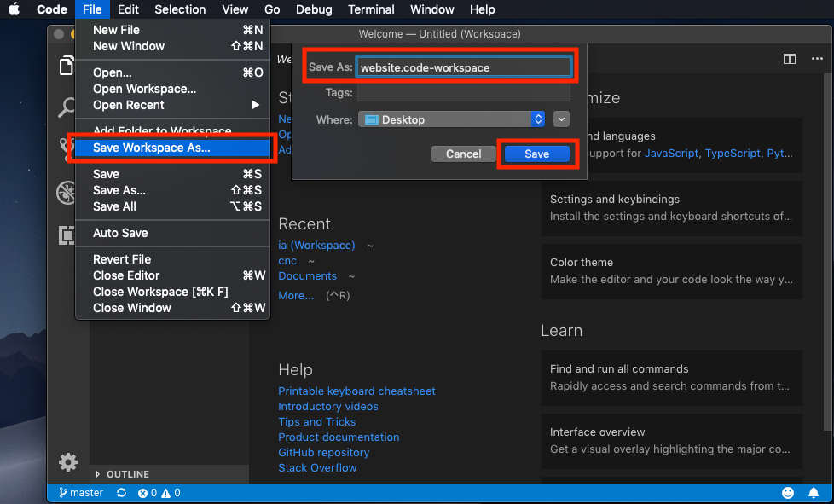
Task: Expand the save dialog with chevron button
Action: click(x=561, y=119)
